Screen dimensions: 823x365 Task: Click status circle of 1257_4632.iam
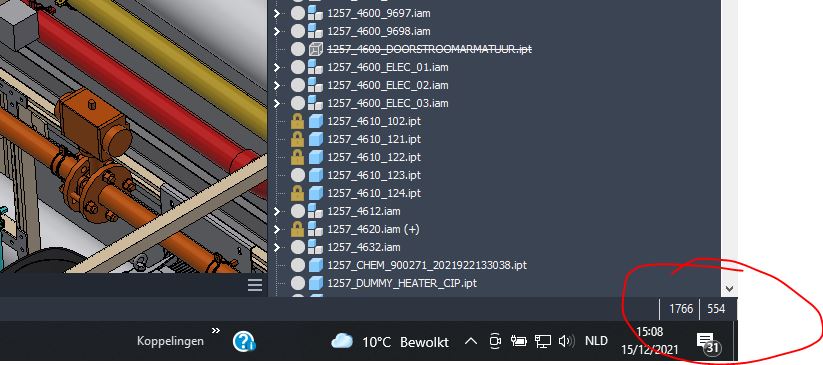[298, 247]
